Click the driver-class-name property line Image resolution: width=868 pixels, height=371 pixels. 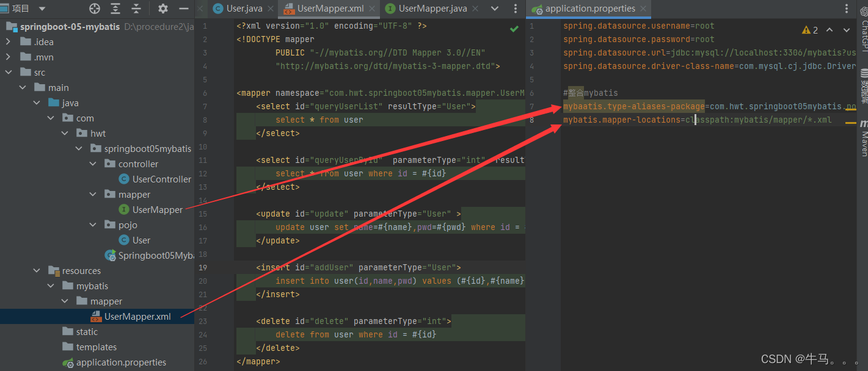pos(710,66)
